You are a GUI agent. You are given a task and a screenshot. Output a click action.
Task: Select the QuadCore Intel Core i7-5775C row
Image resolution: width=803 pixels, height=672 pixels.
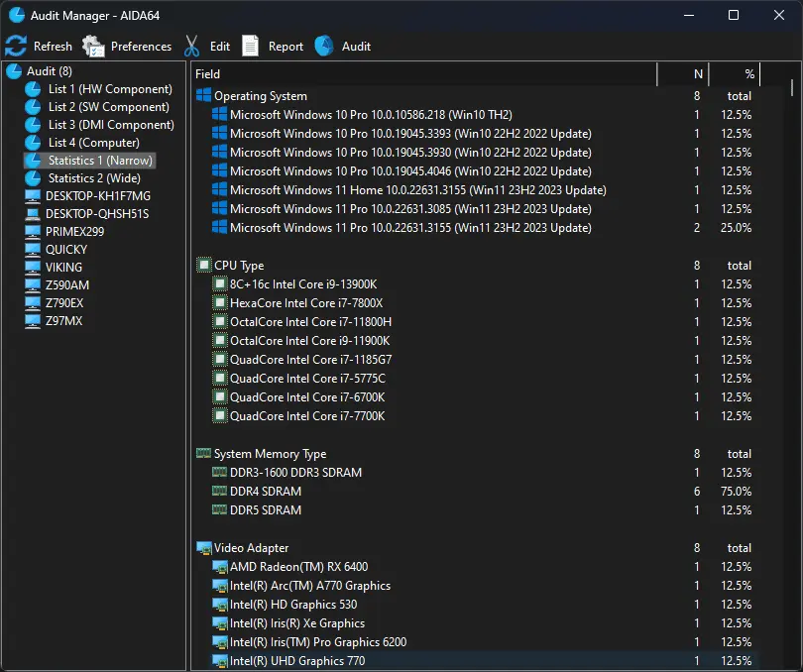coord(474,379)
